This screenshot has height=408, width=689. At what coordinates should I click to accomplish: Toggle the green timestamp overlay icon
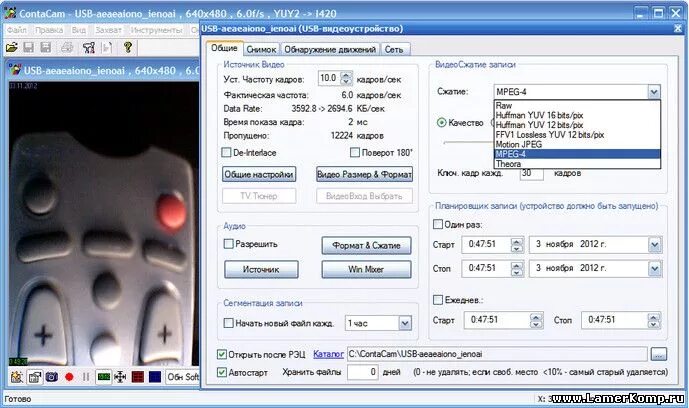103,377
